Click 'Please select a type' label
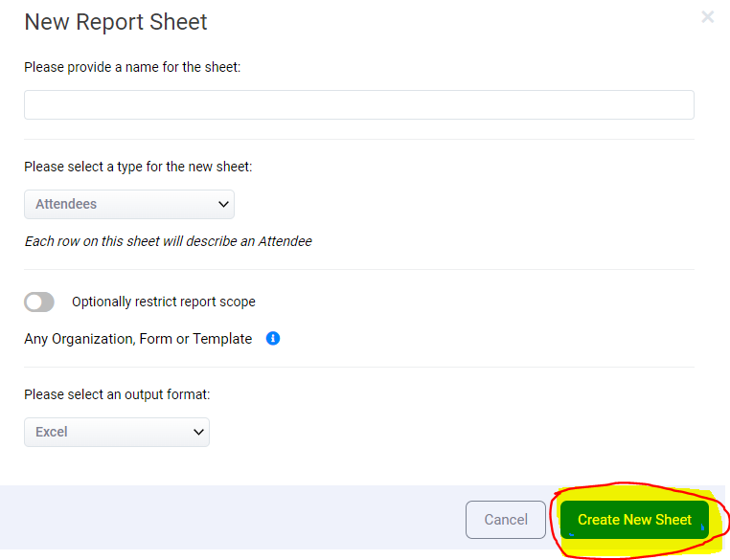730x560 pixels. (x=138, y=167)
